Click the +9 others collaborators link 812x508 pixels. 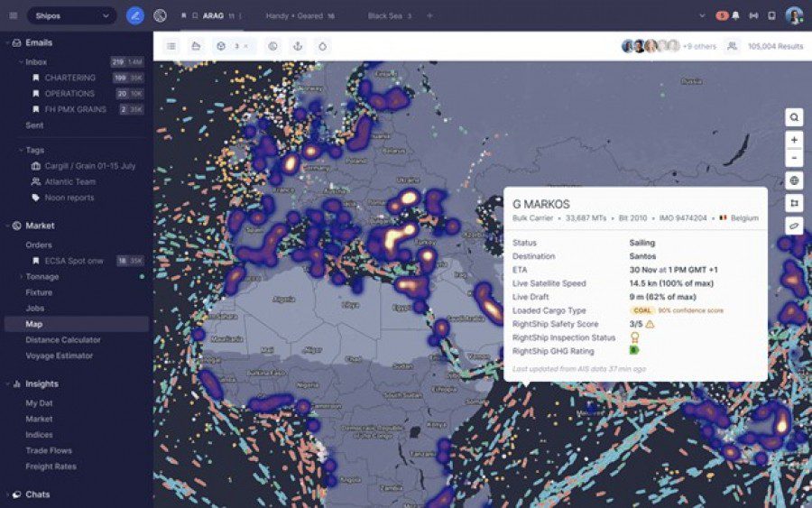point(699,46)
